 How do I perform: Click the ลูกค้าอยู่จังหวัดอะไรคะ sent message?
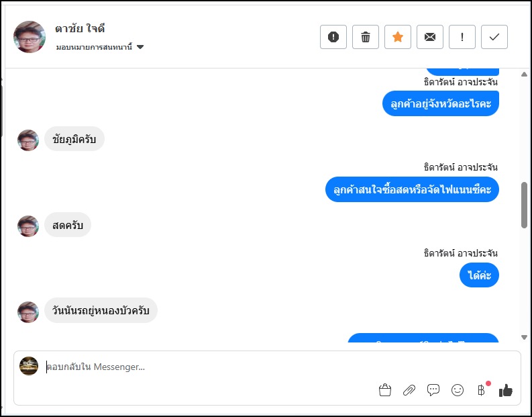pos(441,103)
